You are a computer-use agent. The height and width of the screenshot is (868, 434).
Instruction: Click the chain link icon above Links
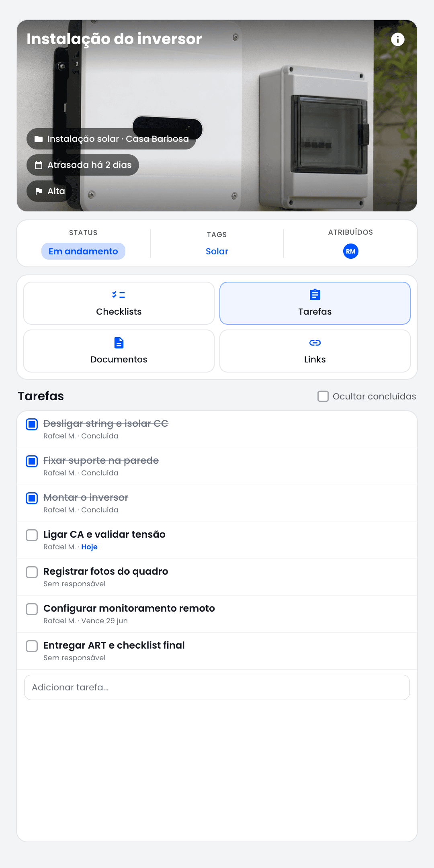[315, 343]
